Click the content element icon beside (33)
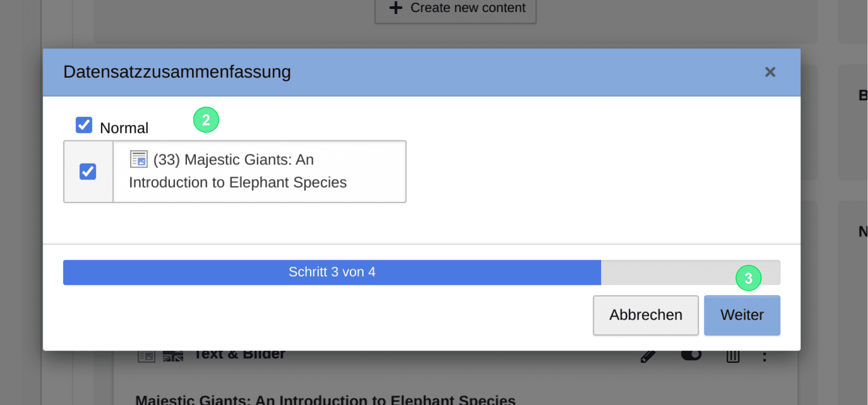This screenshot has width=868, height=405. click(x=139, y=159)
